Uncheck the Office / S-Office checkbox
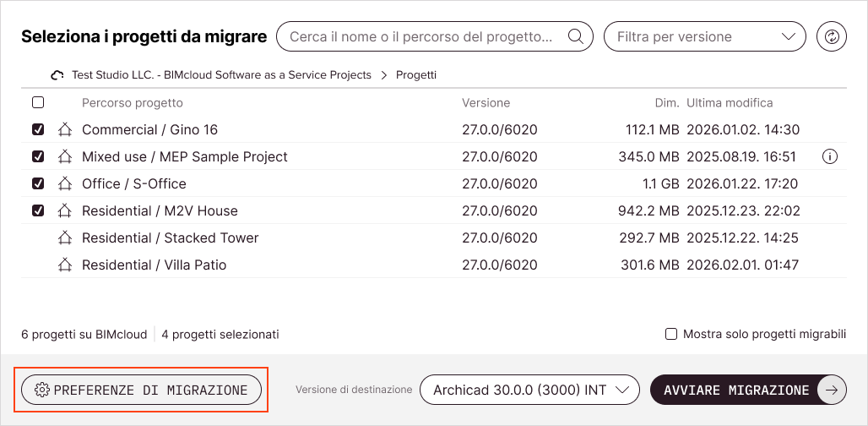Image resolution: width=868 pixels, height=426 pixels. pos(38,184)
